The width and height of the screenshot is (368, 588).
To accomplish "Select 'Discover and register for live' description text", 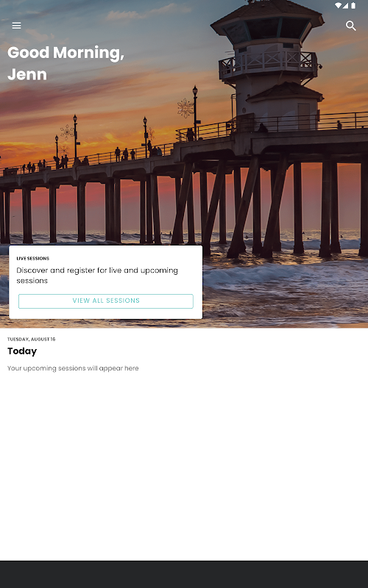I will point(97,275).
